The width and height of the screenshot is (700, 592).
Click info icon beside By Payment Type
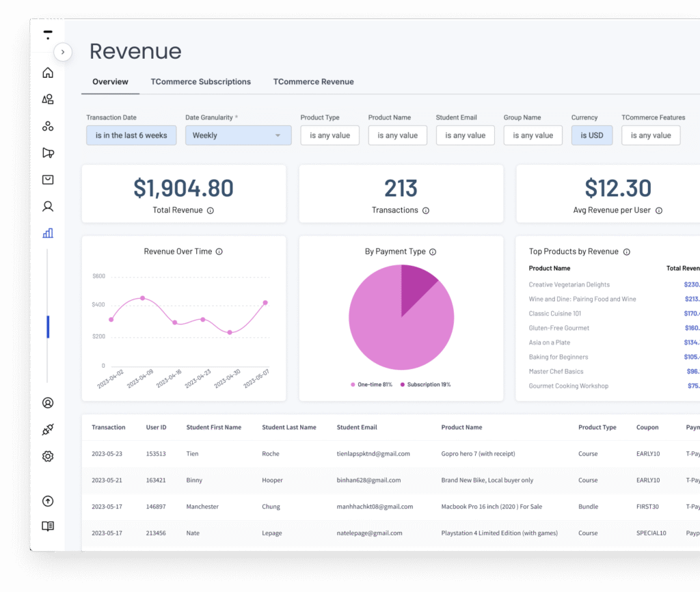click(433, 252)
